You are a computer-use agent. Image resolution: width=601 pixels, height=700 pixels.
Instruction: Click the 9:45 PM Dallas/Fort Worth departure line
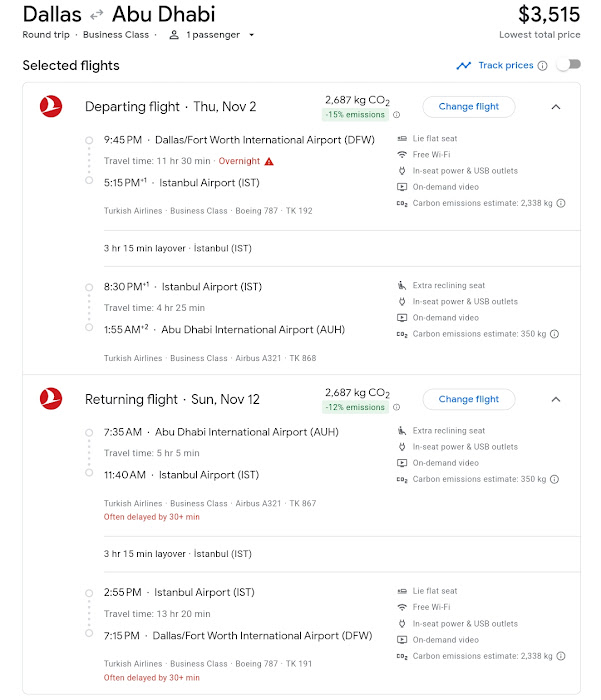[x=239, y=140]
